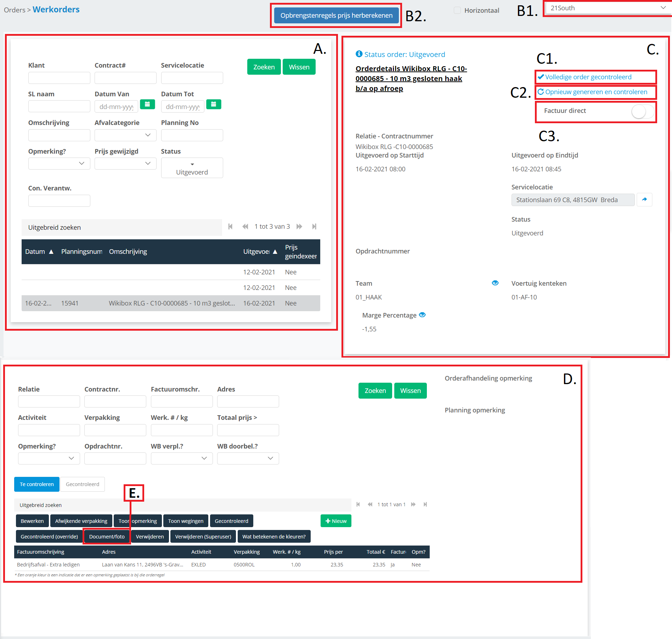Screen dimensions: 672x639
Task: Switch to the Te controleren tab
Action: click(x=37, y=484)
